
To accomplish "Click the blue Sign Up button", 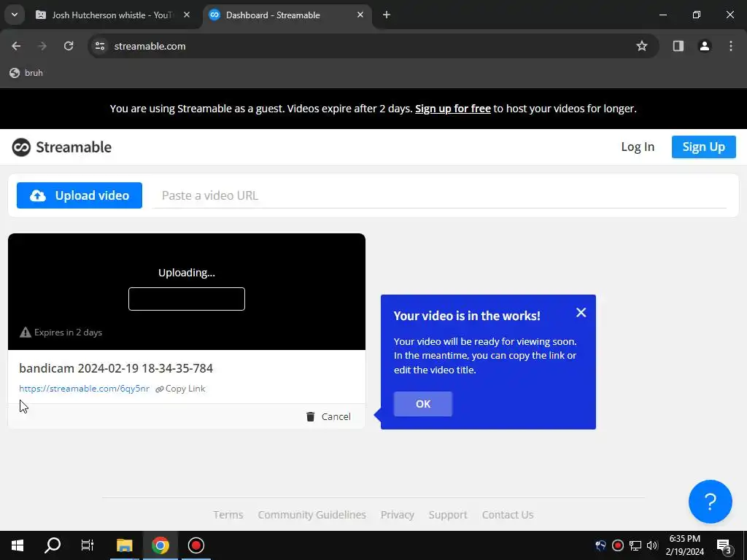I will pos(704,147).
